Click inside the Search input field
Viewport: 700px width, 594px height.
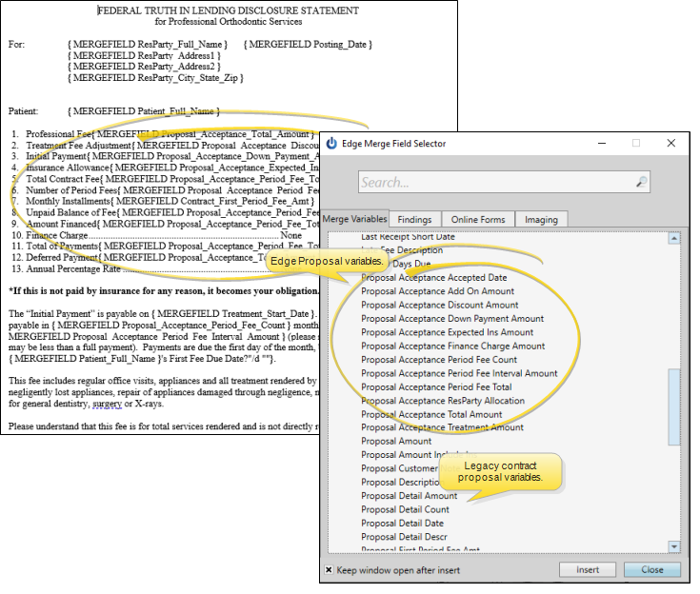(495, 182)
